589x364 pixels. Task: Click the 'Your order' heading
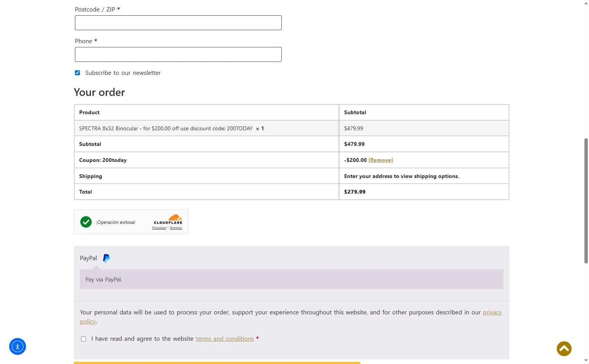pos(99,92)
